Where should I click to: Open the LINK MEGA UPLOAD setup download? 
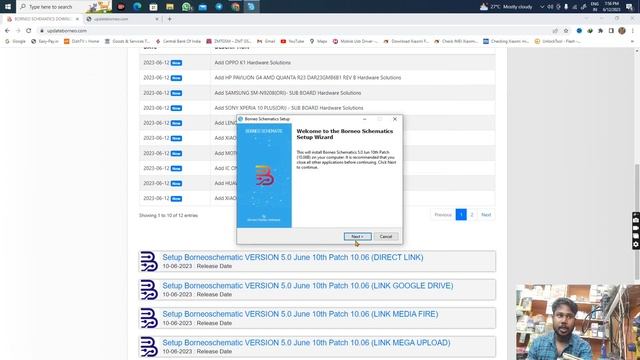coord(307,343)
